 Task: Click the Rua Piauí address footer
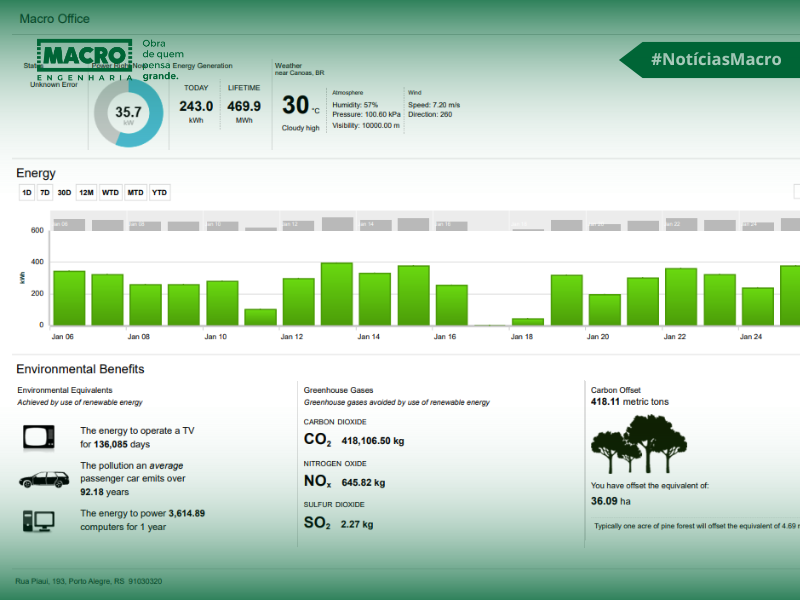[x=89, y=581]
